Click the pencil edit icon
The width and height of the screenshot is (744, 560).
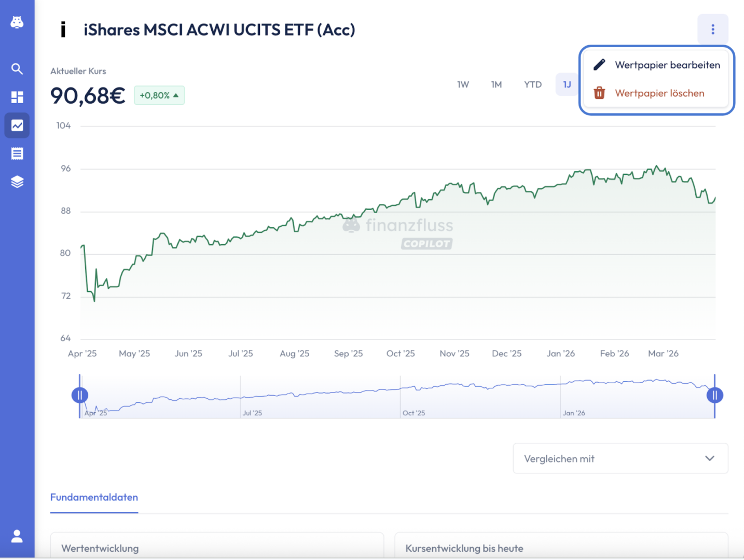pos(599,65)
